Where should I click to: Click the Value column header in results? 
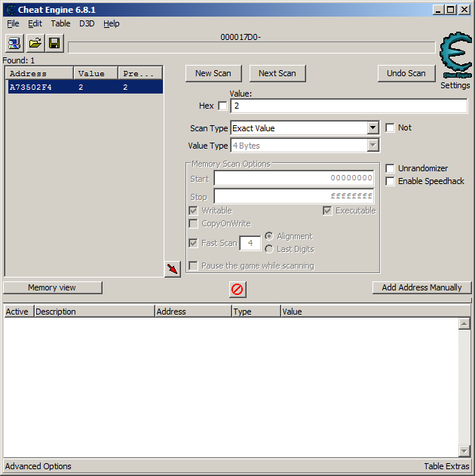[96, 73]
